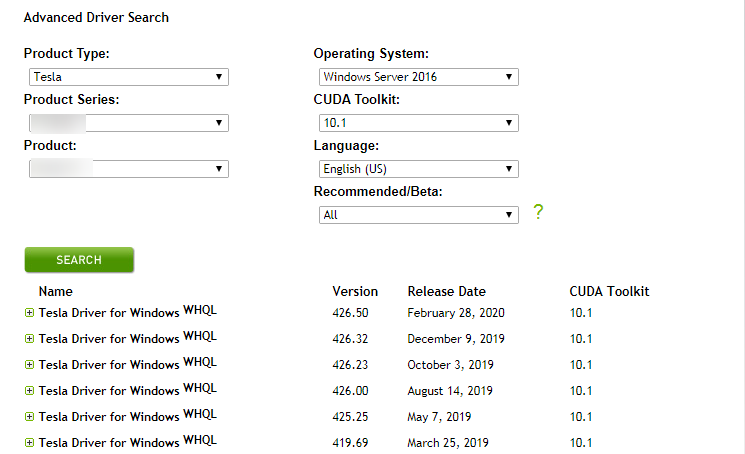Click release date December 9, 2019
The width and height of the screenshot is (745, 454).
[x=456, y=339]
